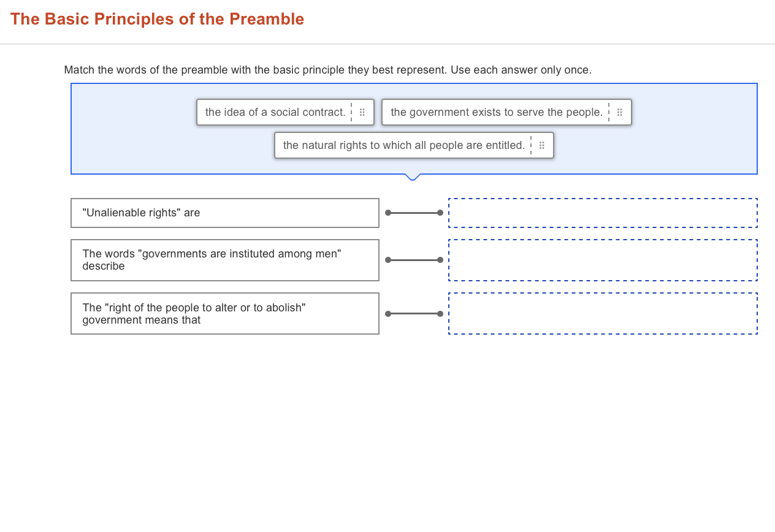Click the drag grip on "the government exists to serve the people"
The width and height of the screenshot is (775, 532).
(x=620, y=112)
